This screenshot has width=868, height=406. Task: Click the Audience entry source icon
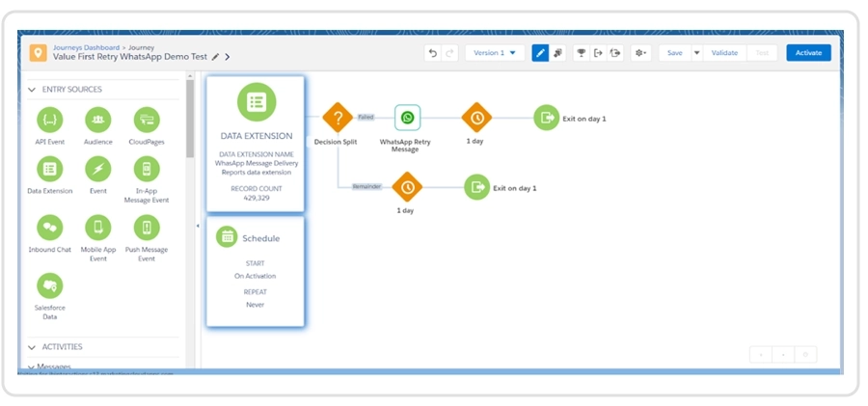(97, 121)
